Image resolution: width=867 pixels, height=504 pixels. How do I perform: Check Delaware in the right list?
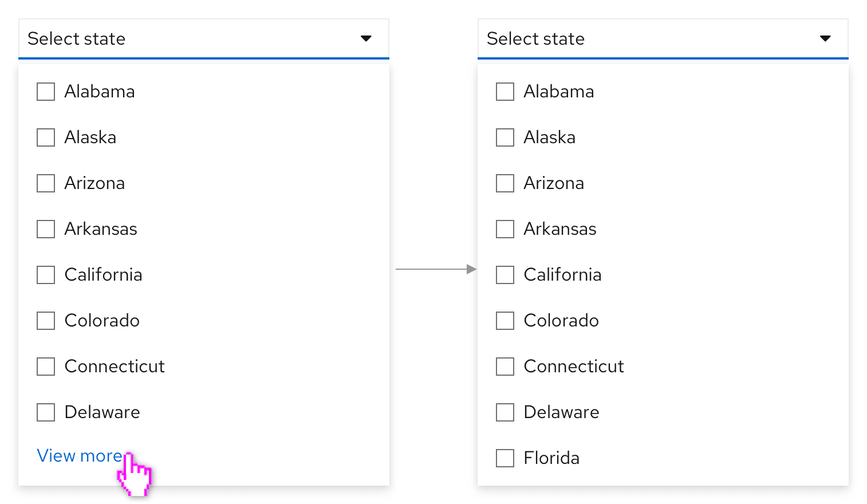coord(505,412)
